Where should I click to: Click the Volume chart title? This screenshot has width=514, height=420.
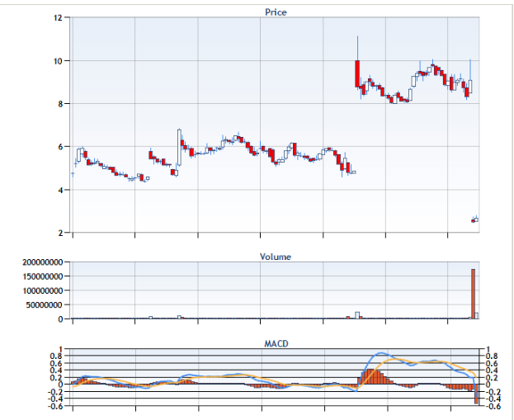coord(275,256)
